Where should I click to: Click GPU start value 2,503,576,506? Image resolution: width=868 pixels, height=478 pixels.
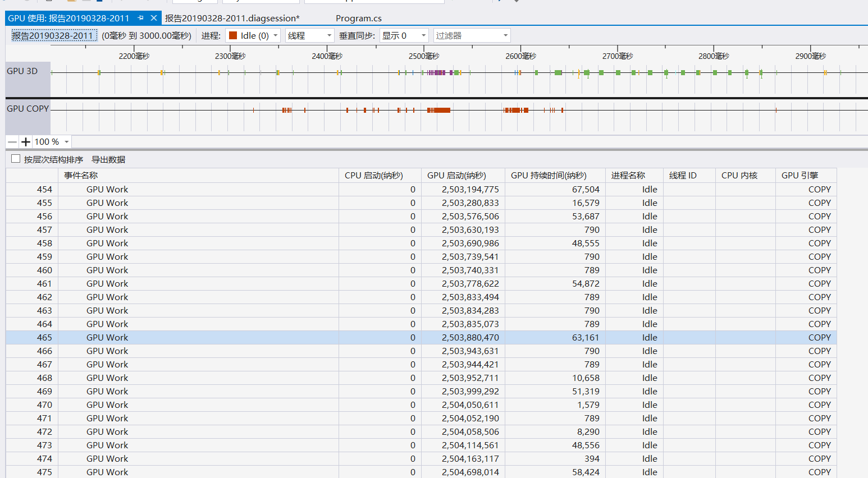(x=470, y=217)
